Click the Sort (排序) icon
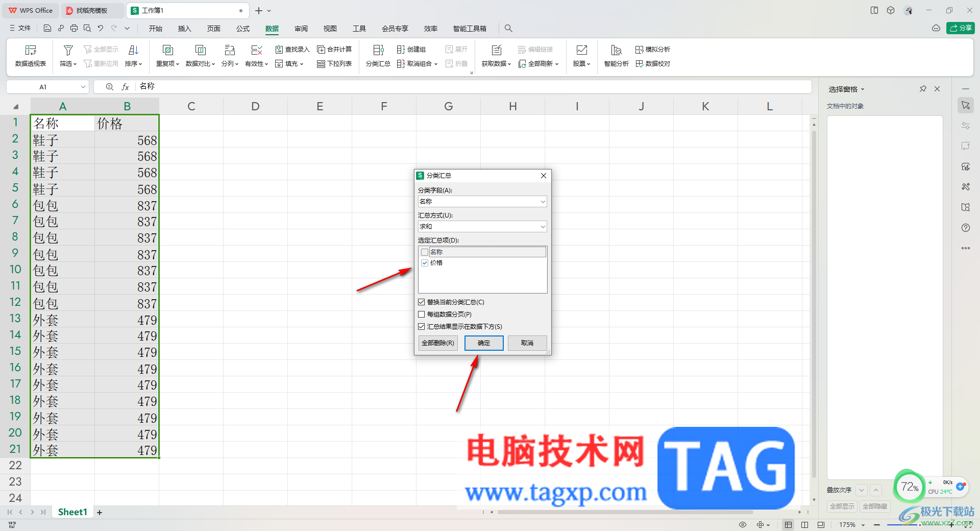 coord(133,50)
